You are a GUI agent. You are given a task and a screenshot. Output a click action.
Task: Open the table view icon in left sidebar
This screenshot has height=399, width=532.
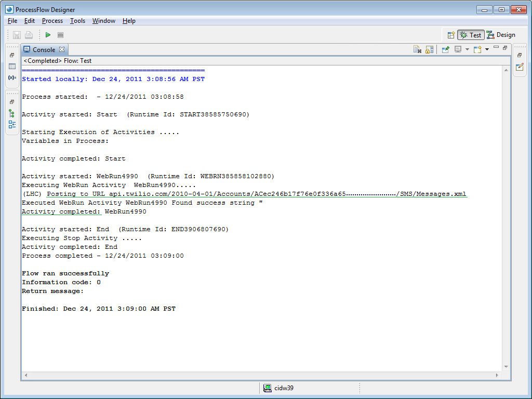tap(12, 66)
